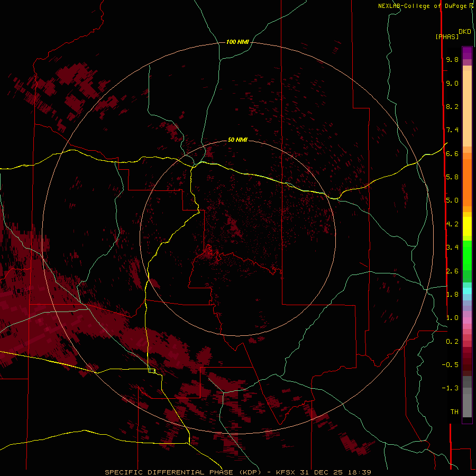Click the -0.5 legend value
This screenshot has height=476, width=476.
[x=450, y=365]
